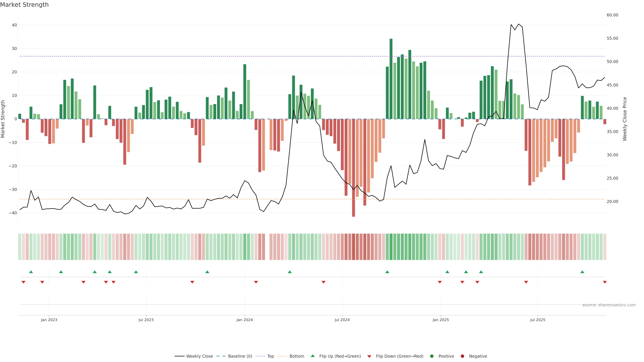644x362 pixels.
Task: Click the Jul 2025 x-axis label
Action: pos(538,320)
